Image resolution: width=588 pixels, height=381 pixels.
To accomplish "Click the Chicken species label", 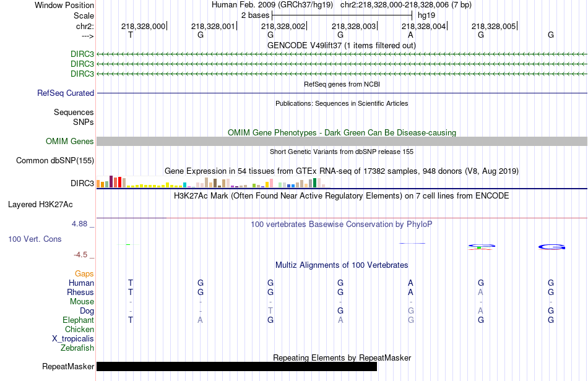I will (79, 329).
